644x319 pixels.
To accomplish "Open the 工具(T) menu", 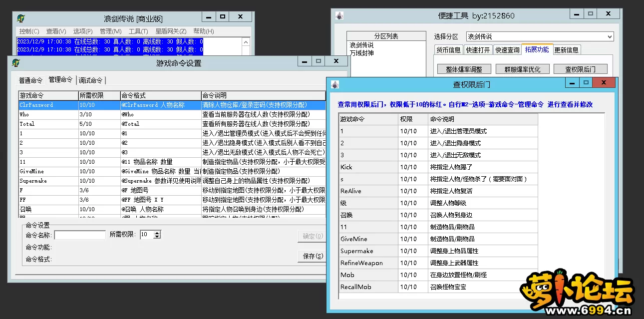I will point(138,31).
